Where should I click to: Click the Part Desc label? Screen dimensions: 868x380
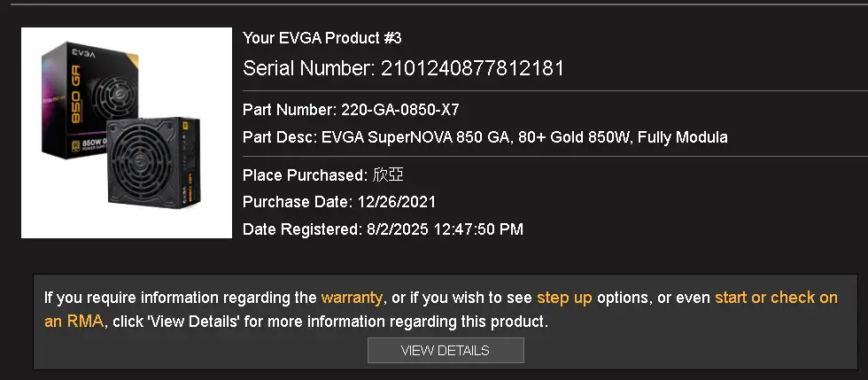[279, 137]
